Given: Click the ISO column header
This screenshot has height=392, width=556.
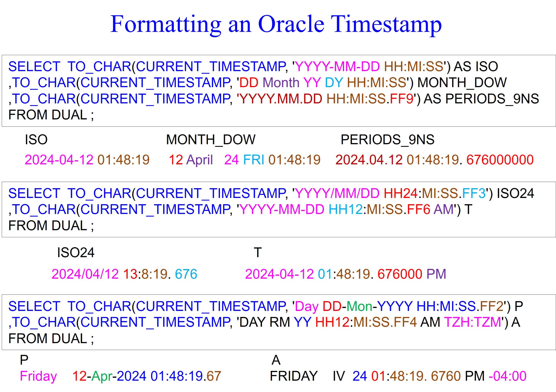Looking at the screenshot, I should (x=36, y=140).
